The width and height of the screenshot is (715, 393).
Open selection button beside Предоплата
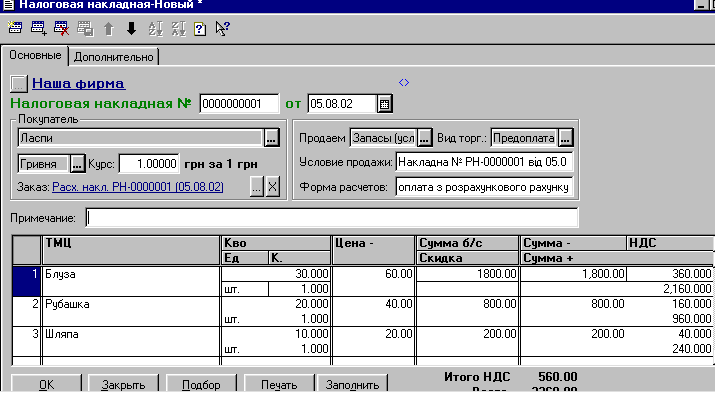click(x=565, y=138)
